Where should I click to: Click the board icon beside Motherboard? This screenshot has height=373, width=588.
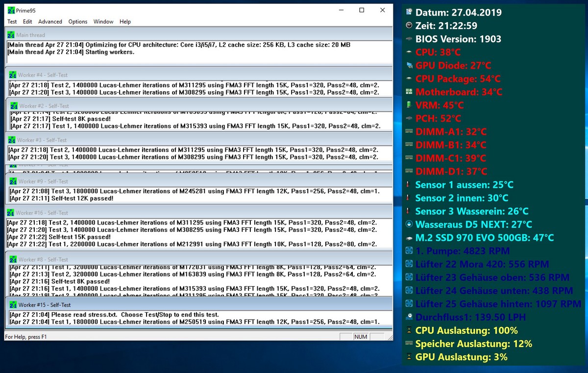click(409, 92)
